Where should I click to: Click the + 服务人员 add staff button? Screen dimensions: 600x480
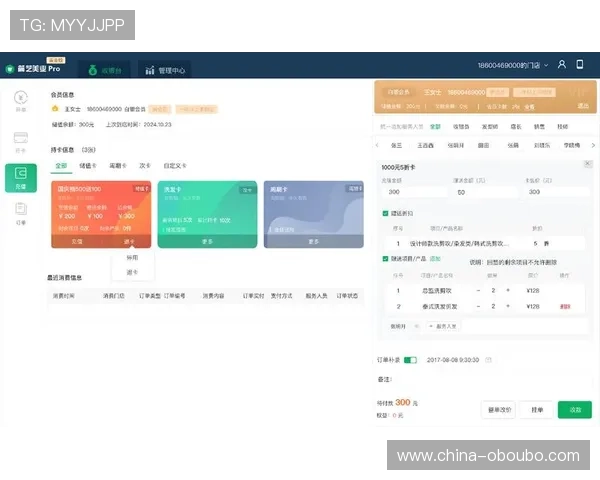click(x=442, y=326)
